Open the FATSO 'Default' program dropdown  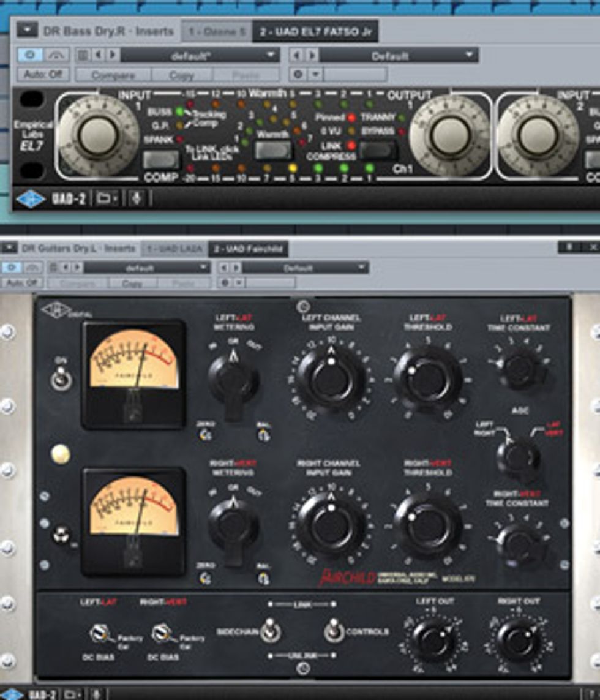pyautogui.click(x=398, y=56)
